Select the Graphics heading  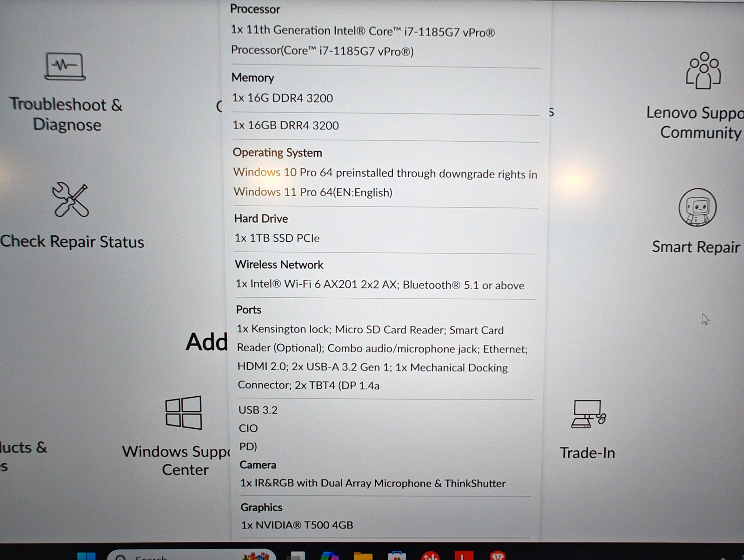261,507
